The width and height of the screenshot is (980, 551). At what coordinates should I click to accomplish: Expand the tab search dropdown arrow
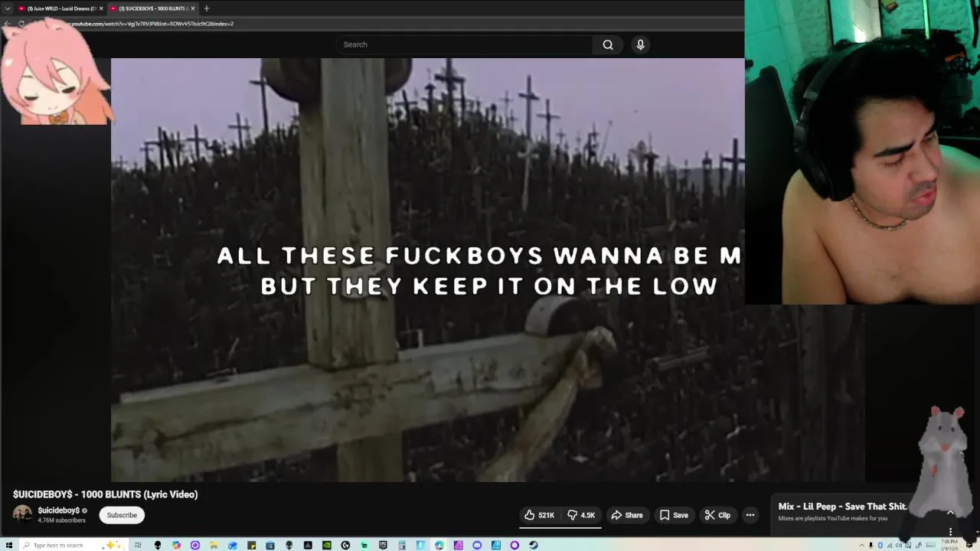(x=8, y=8)
